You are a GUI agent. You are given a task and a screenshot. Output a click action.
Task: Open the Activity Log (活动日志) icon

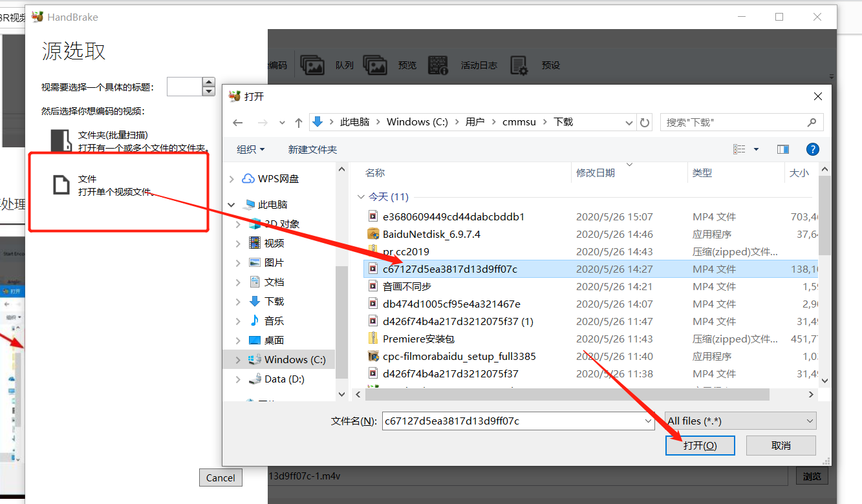pyautogui.click(x=438, y=65)
